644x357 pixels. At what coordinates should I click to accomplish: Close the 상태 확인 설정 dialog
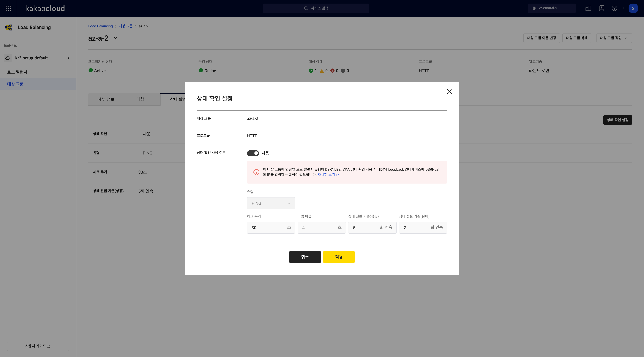tap(449, 92)
